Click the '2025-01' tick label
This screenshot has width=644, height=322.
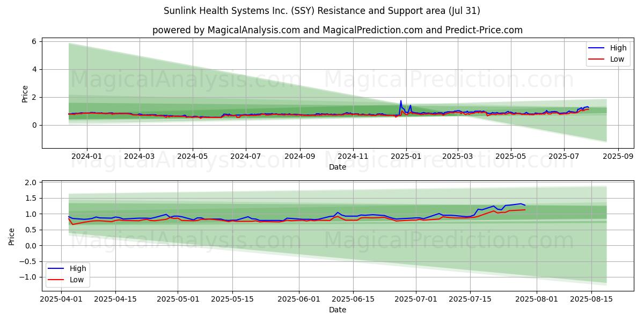click(406, 156)
